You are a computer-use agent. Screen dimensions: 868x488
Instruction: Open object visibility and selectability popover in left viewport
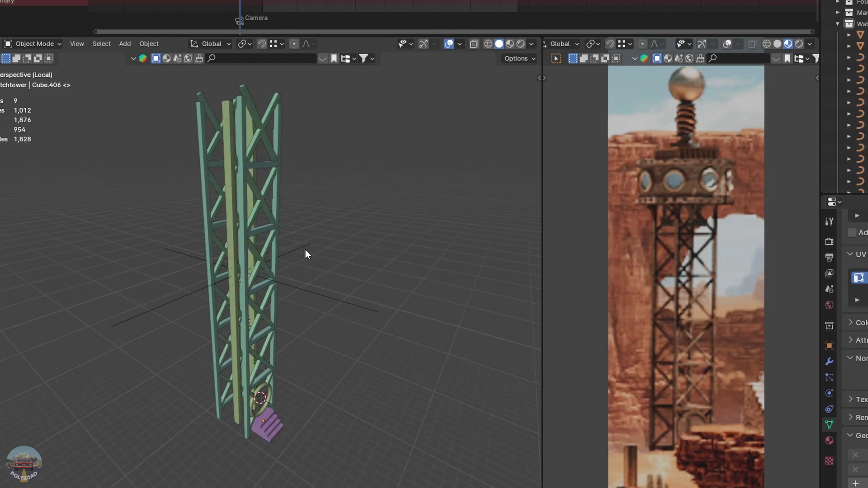pos(406,44)
